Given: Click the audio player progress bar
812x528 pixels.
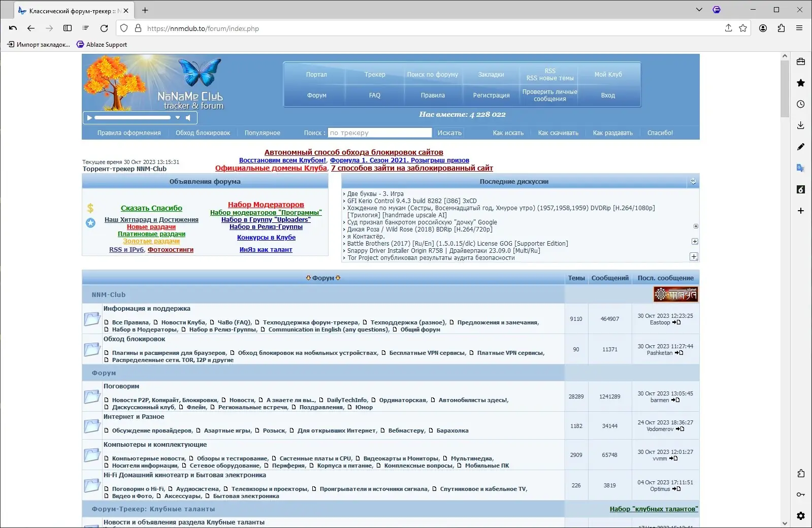Looking at the screenshot, I should (x=133, y=118).
